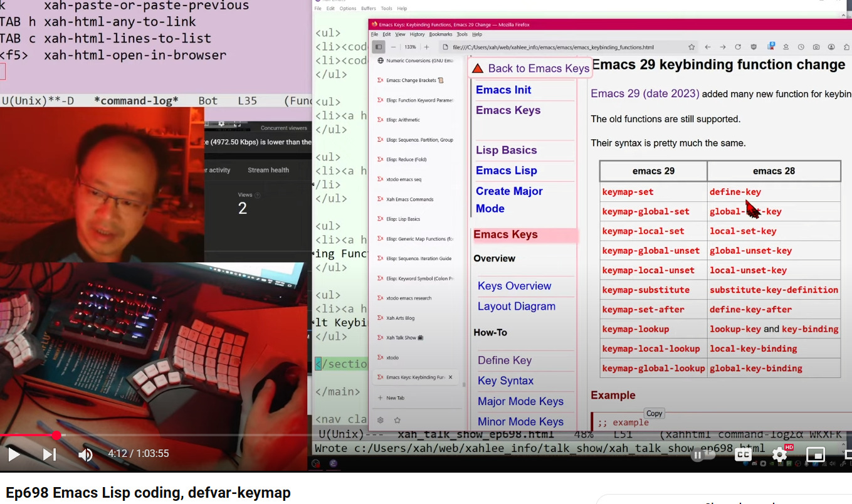Viewport: 852px width, 504px height.
Task: Skip to the next video
Action: point(50,454)
